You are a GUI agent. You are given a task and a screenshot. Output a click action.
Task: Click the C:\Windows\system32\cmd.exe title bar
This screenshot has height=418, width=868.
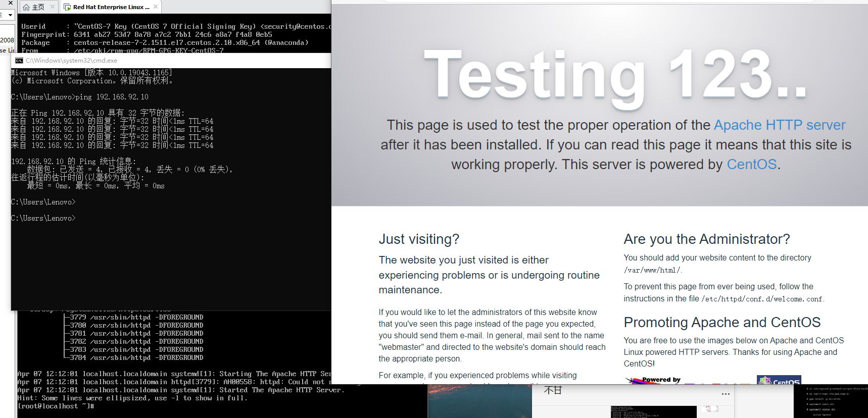[x=171, y=61]
